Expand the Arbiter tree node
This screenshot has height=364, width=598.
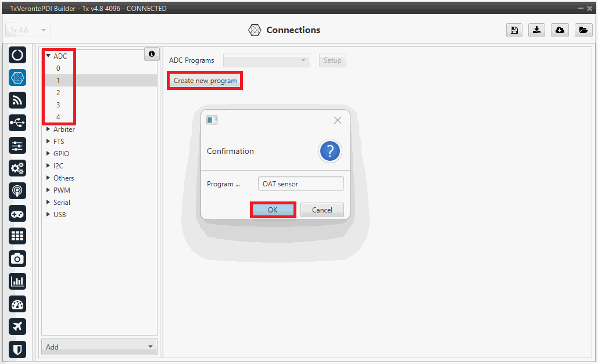coord(48,129)
